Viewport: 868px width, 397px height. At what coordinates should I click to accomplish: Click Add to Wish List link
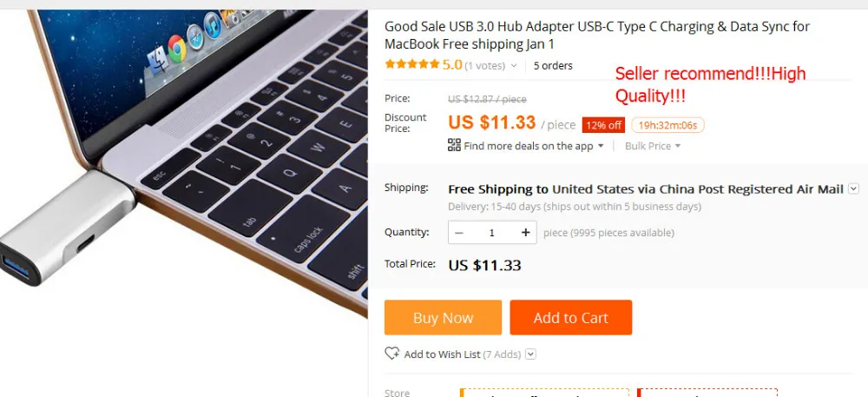pyautogui.click(x=442, y=354)
